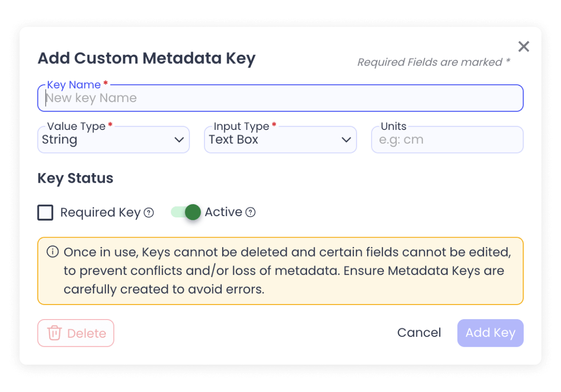Click Cancel to dismiss the dialog

[419, 333]
